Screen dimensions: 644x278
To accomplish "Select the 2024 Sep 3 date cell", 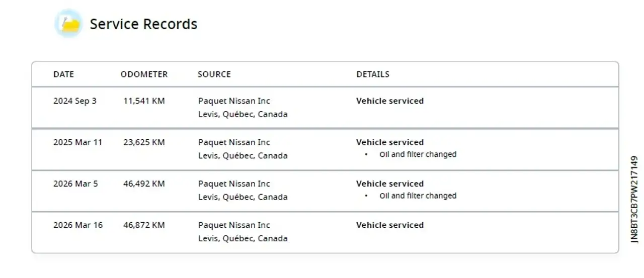I will click(x=75, y=101).
